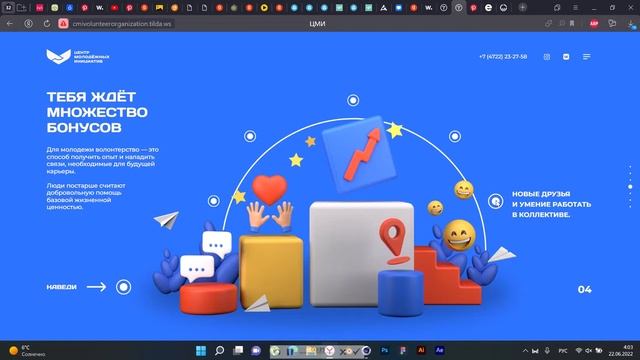This screenshot has width=640, height=360.
Task: Switch to the YouTube tab
Action: click(x=115, y=7)
